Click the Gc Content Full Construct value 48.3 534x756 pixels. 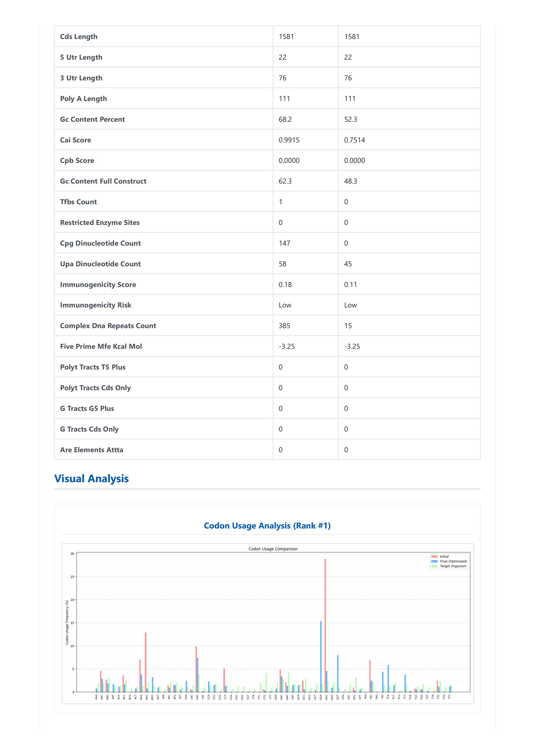pos(351,181)
